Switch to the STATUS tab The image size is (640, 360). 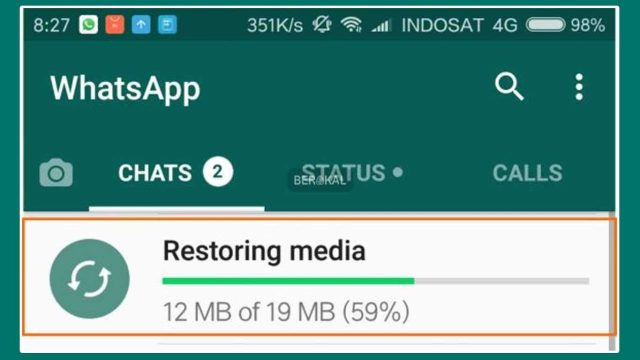click(352, 173)
